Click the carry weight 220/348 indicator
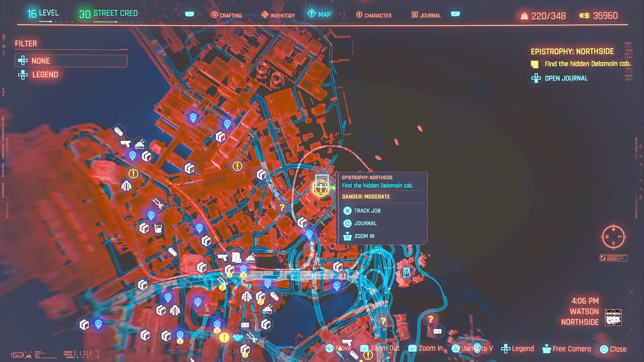Image resolution: width=644 pixels, height=362 pixels. [x=543, y=16]
